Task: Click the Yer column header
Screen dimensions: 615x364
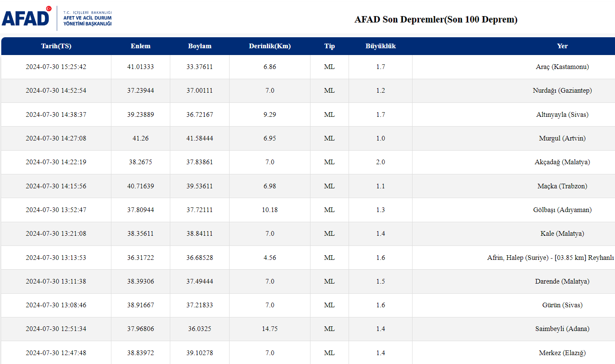Action: click(x=562, y=46)
